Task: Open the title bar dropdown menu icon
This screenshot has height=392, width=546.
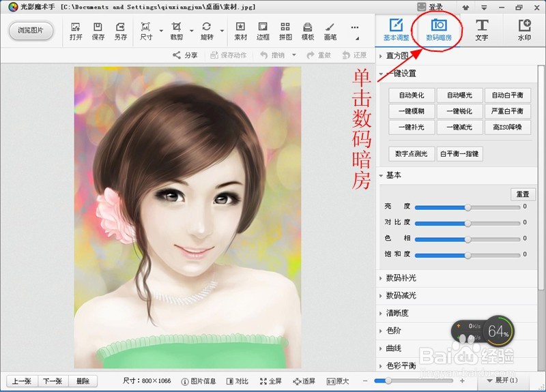Action: coord(484,7)
